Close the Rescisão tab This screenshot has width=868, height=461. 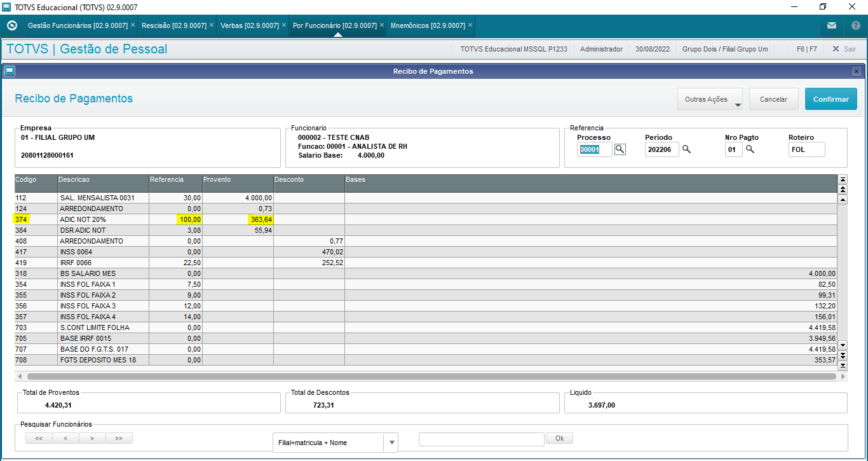[x=212, y=25]
